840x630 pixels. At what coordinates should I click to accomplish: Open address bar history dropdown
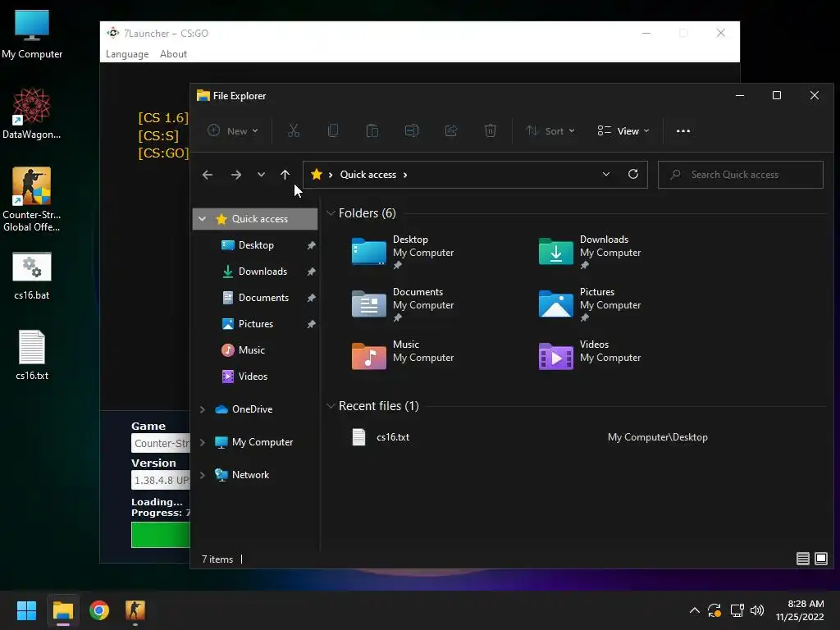606,174
